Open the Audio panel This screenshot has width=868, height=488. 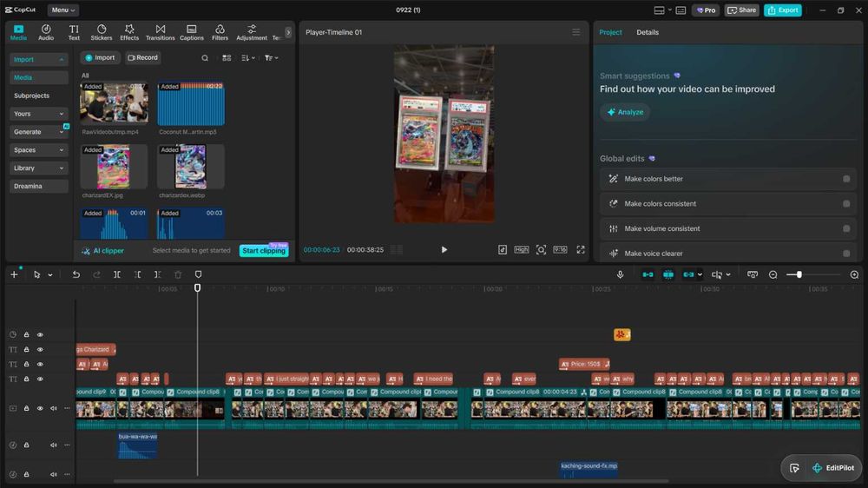point(46,32)
